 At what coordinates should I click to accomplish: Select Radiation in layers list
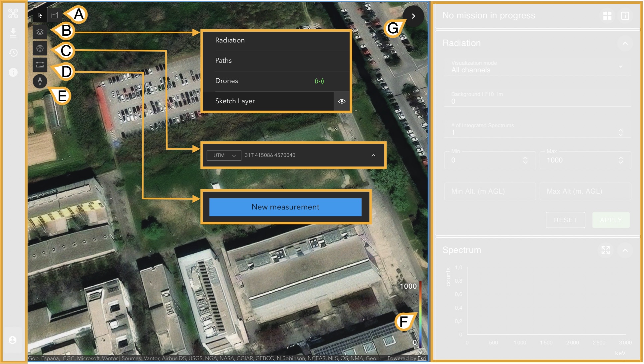tap(230, 40)
